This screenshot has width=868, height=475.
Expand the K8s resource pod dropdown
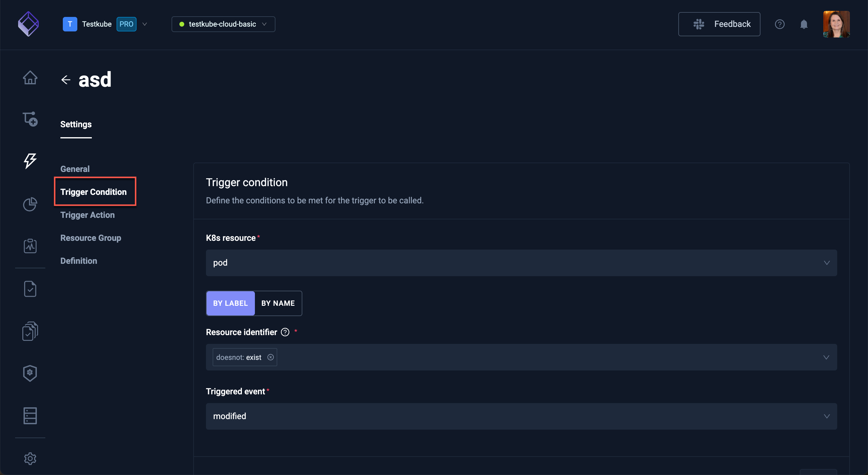coord(521,263)
